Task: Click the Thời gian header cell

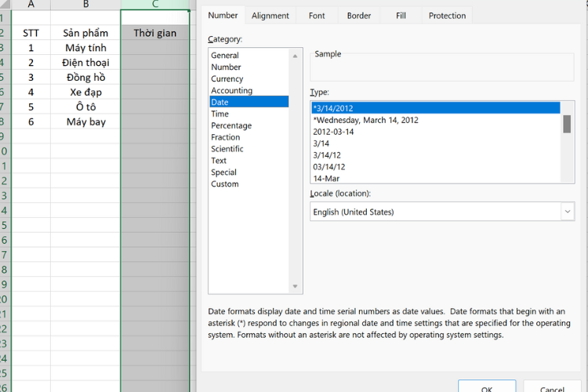Action: click(155, 33)
